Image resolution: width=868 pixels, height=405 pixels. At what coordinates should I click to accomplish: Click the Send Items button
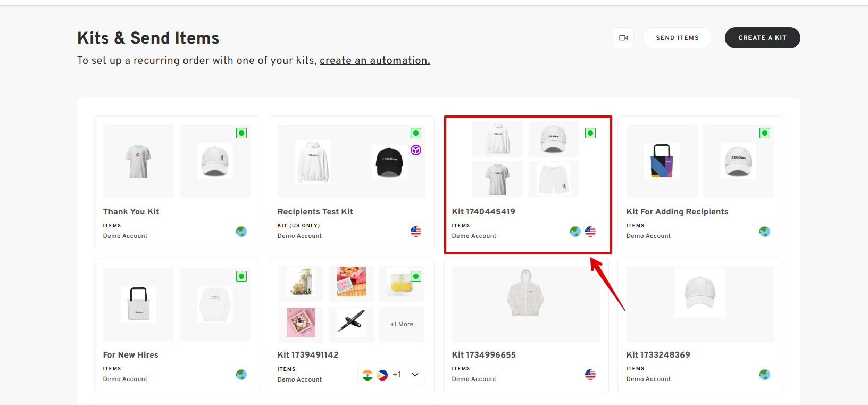coord(677,38)
